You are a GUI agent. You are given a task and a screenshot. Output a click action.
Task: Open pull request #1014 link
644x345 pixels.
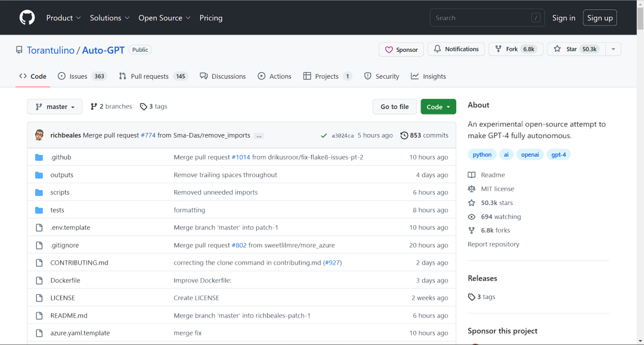click(241, 157)
